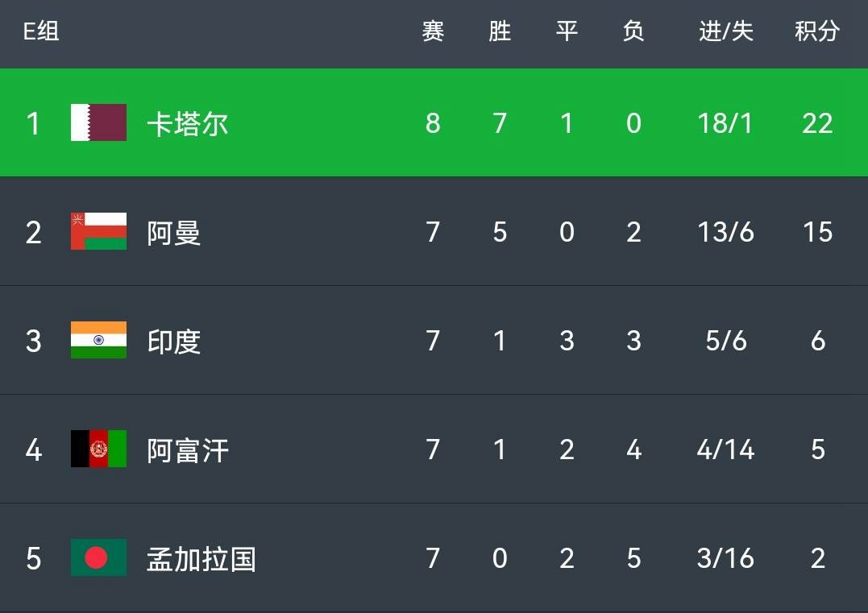
Task: Open team 卡塔尔 in the standings
Action: [188, 123]
